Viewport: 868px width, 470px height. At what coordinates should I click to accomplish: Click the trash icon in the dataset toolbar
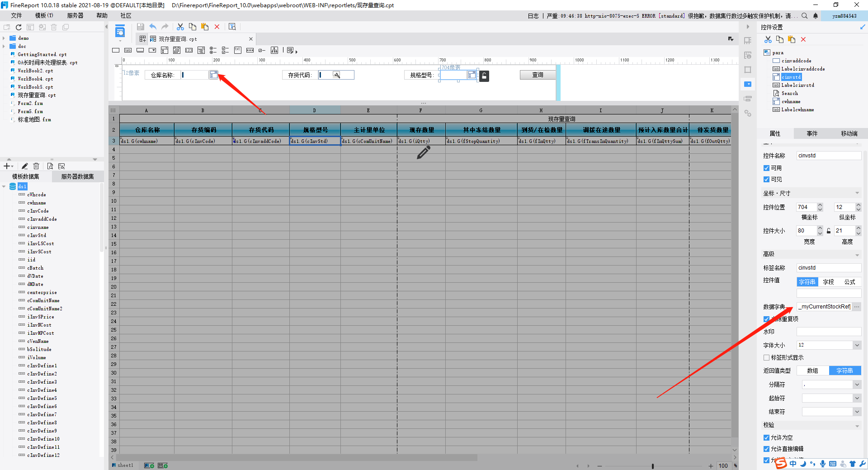pos(37,166)
